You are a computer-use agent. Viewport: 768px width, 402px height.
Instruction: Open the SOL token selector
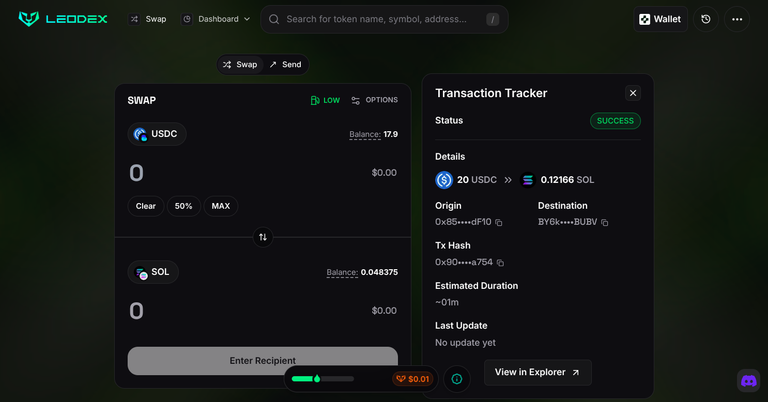[153, 272]
